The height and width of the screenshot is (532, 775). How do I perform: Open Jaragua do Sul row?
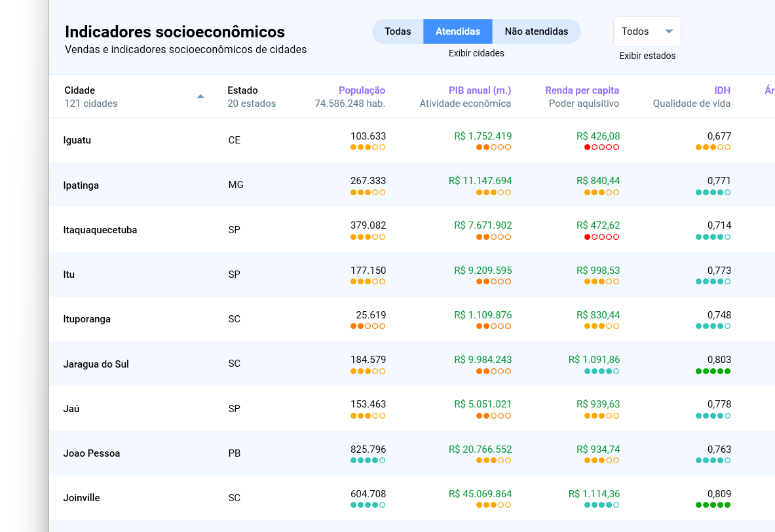412,364
